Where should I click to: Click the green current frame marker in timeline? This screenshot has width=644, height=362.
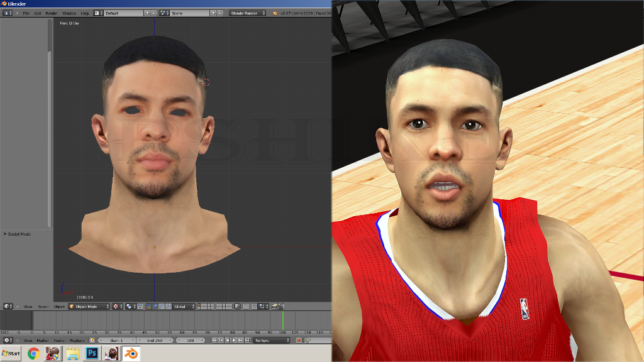click(x=282, y=320)
